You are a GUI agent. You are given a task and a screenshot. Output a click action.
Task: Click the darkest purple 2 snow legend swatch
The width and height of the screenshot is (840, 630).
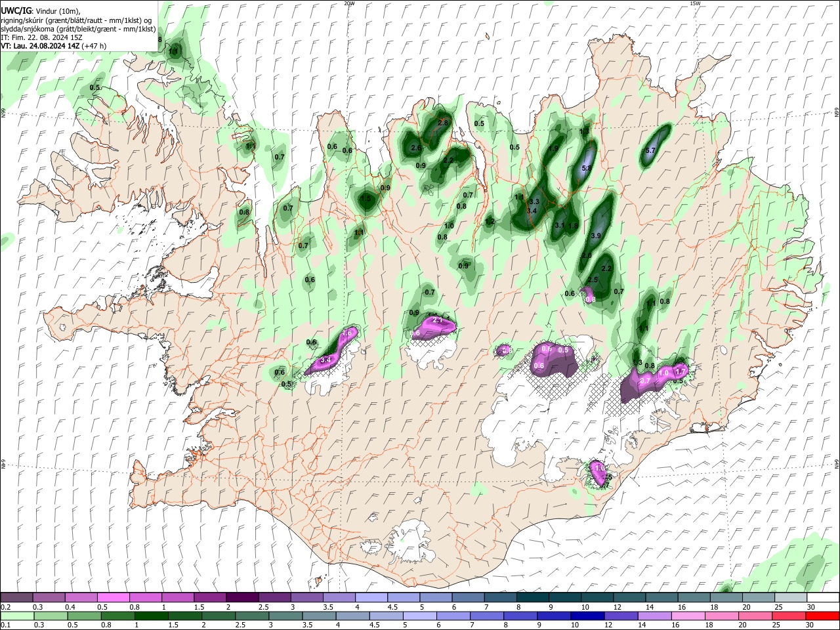(241, 598)
